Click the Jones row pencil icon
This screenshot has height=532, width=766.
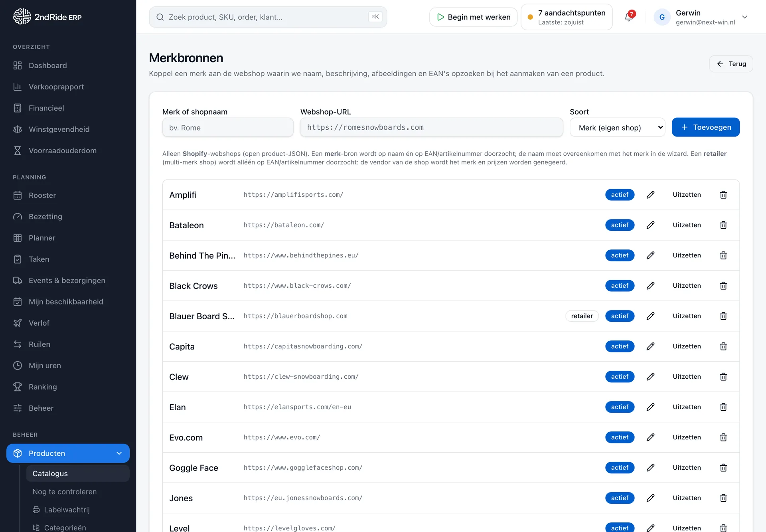[x=650, y=498]
